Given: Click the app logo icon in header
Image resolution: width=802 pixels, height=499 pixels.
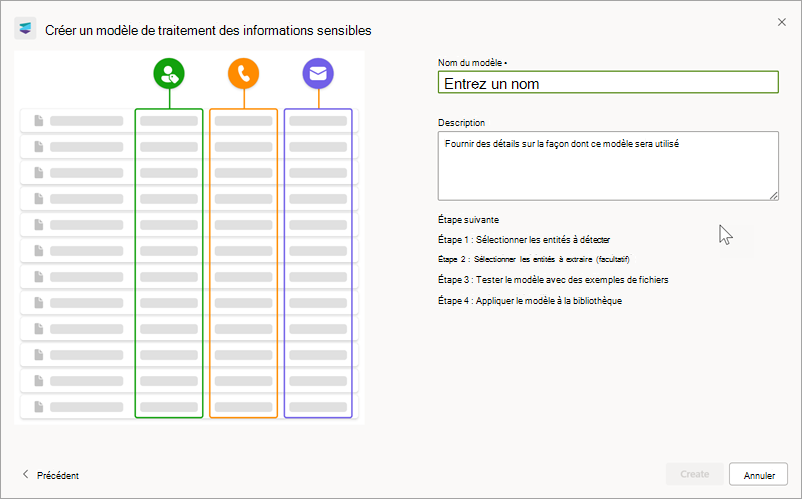Looking at the screenshot, I should pyautogui.click(x=25, y=29).
